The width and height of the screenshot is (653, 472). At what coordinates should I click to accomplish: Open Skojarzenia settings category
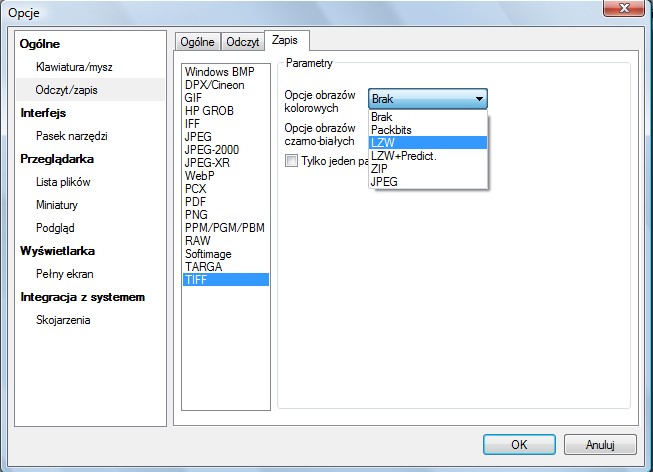tap(63, 320)
